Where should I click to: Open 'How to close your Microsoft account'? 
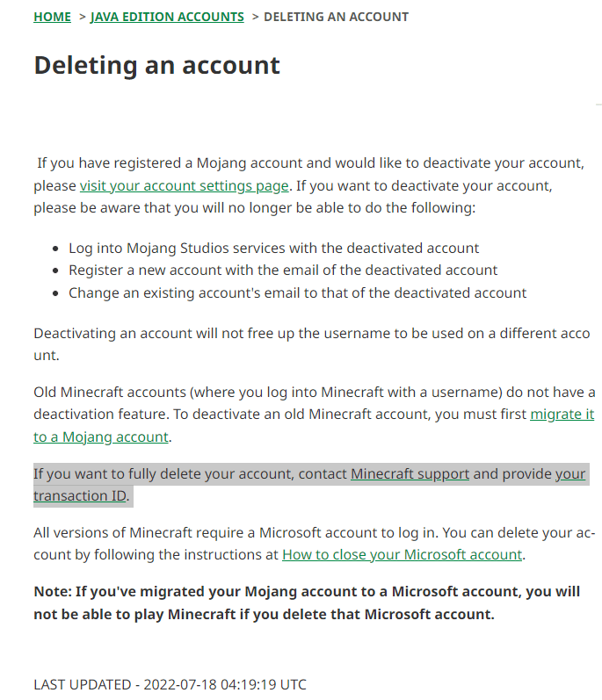[x=402, y=555]
